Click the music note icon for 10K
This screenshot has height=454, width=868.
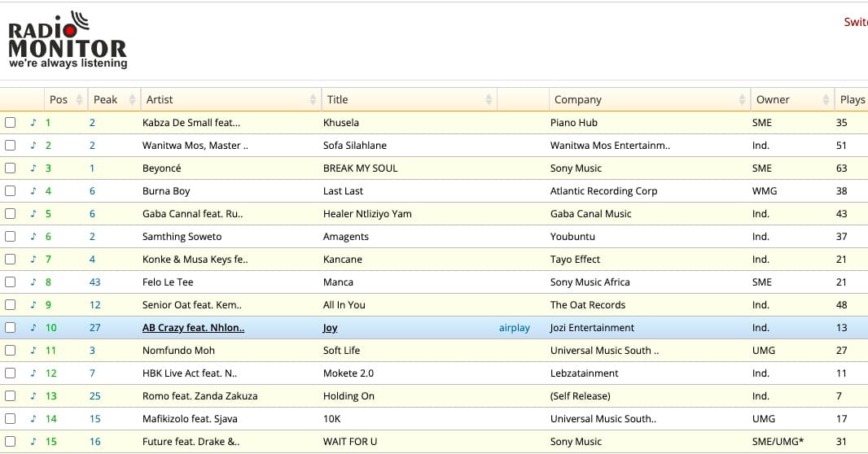coord(33,419)
